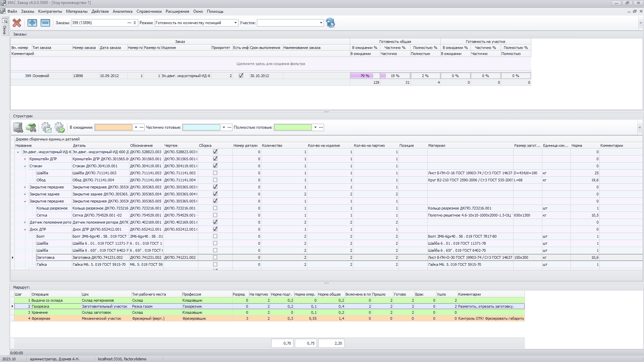644x362 pixels.
Task: Click the gear with green checkmark icon
Action: 59,127
